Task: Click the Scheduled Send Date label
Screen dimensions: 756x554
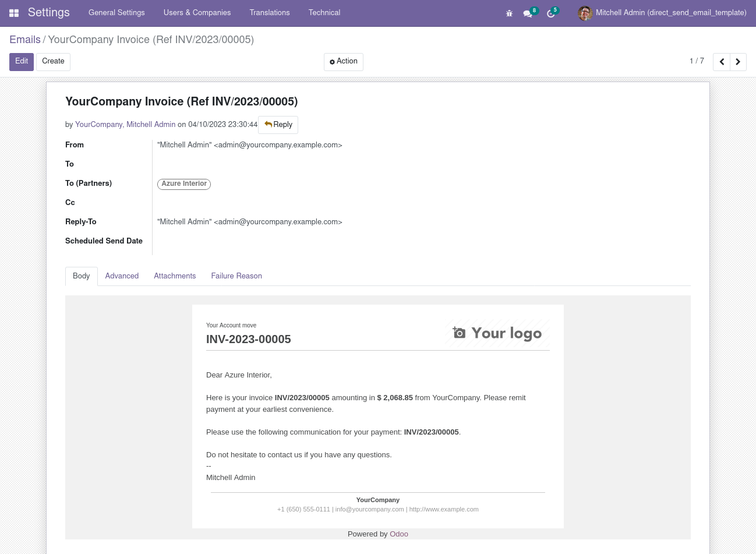Action: click(x=104, y=241)
